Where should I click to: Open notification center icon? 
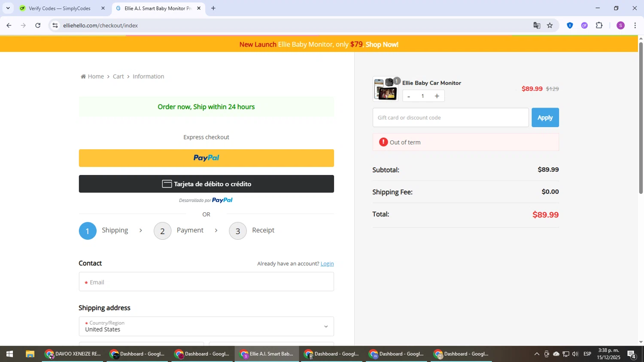[x=632, y=354]
